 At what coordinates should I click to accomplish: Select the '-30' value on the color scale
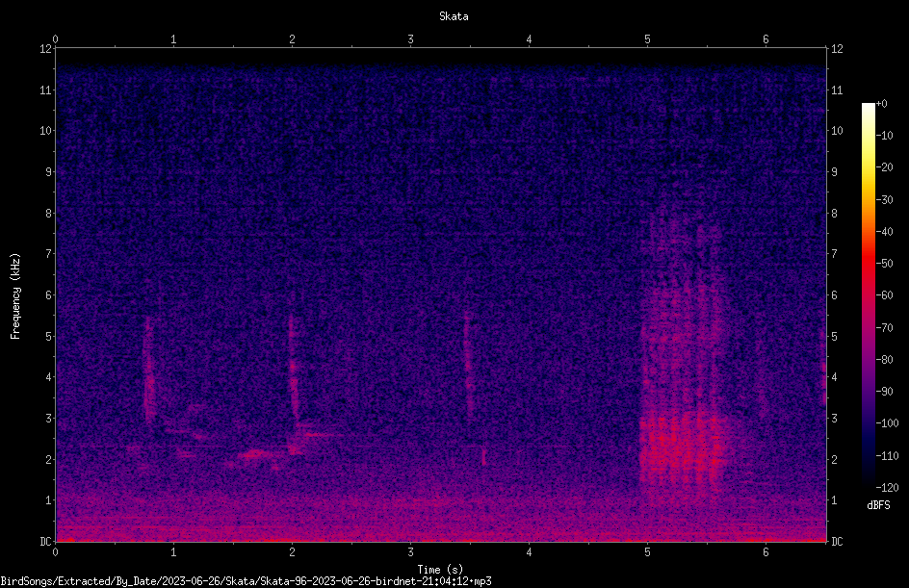pyautogui.click(x=885, y=200)
